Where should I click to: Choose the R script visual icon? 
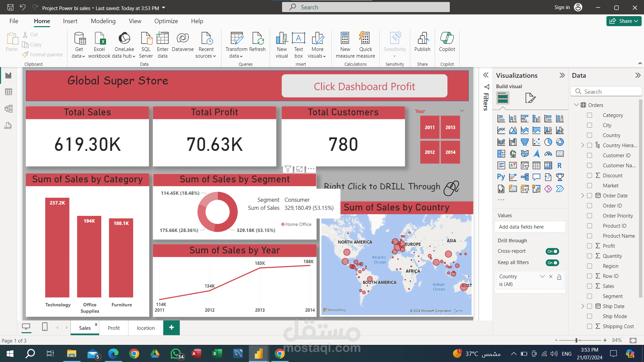point(559,165)
